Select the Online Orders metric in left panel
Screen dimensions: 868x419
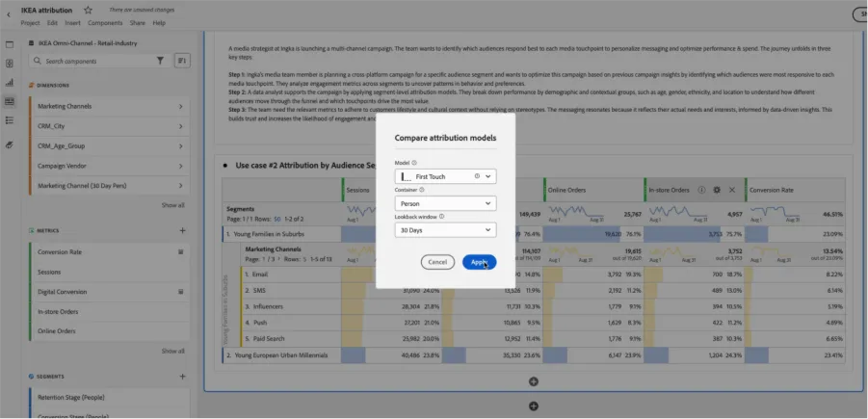pos(109,331)
